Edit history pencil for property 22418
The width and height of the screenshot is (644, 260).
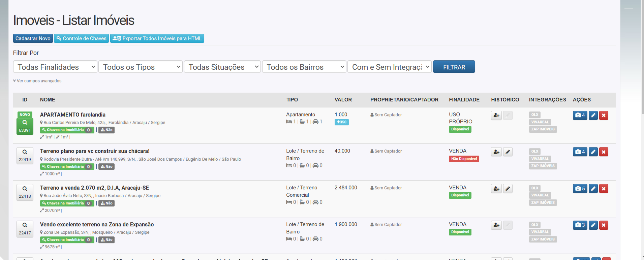click(508, 189)
